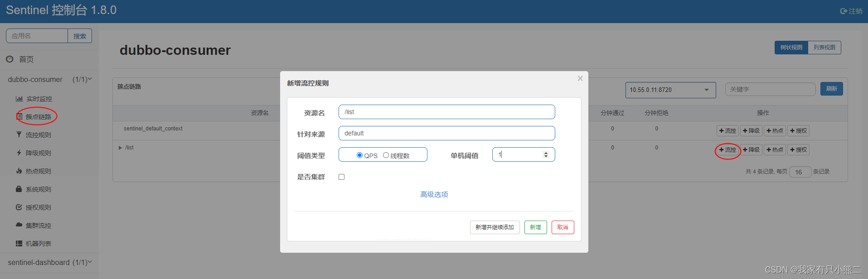
Task: Click the 关键字 keyword input
Action: [x=770, y=89]
